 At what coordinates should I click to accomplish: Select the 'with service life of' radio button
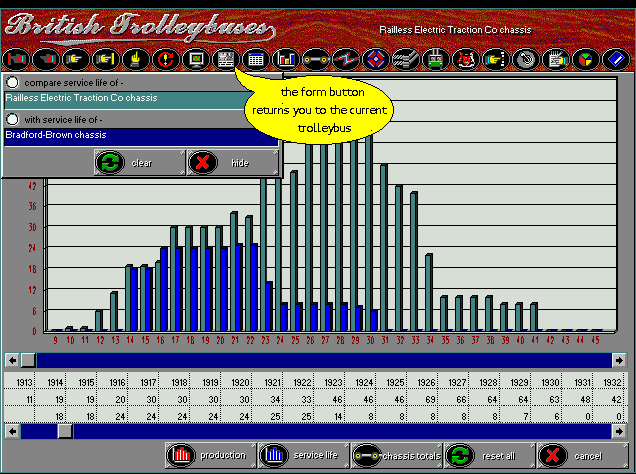(12, 119)
